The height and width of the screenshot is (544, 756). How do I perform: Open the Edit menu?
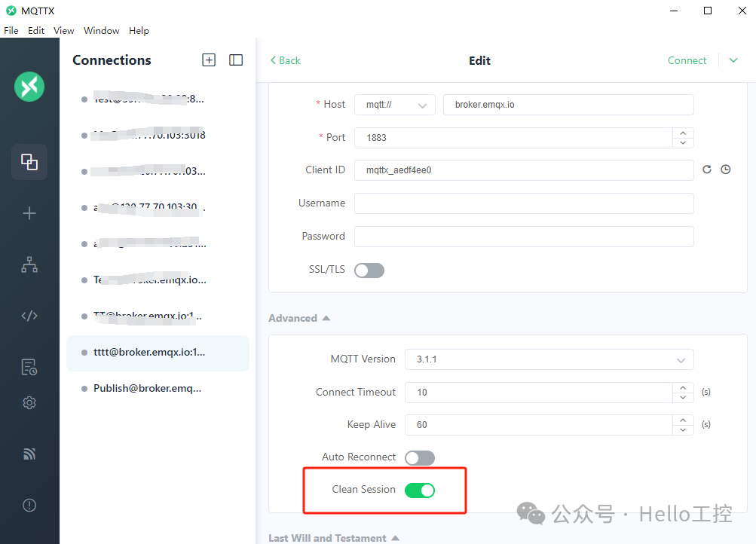pyautogui.click(x=36, y=30)
